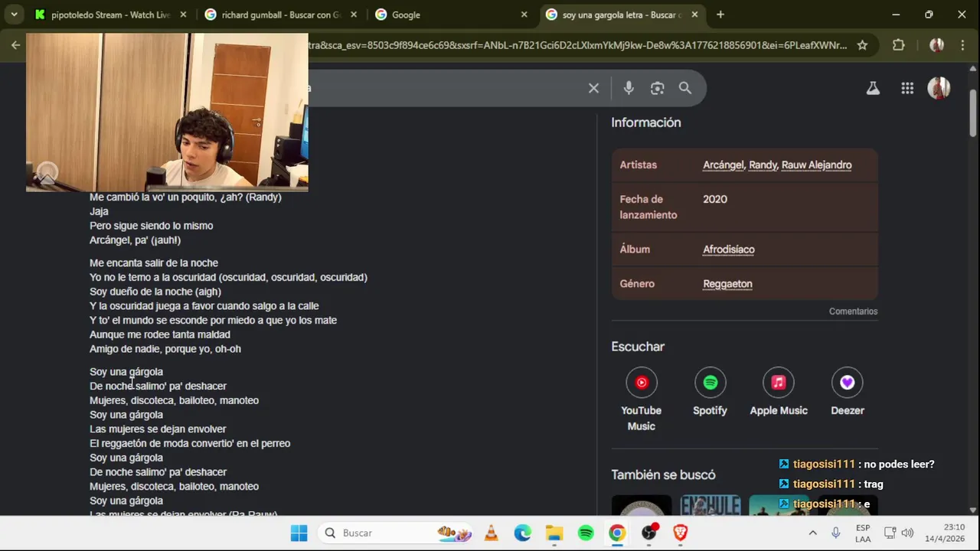The height and width of the screenshot is (551, 980).
Task: Click release year value 2020
Action: [715, 199]
